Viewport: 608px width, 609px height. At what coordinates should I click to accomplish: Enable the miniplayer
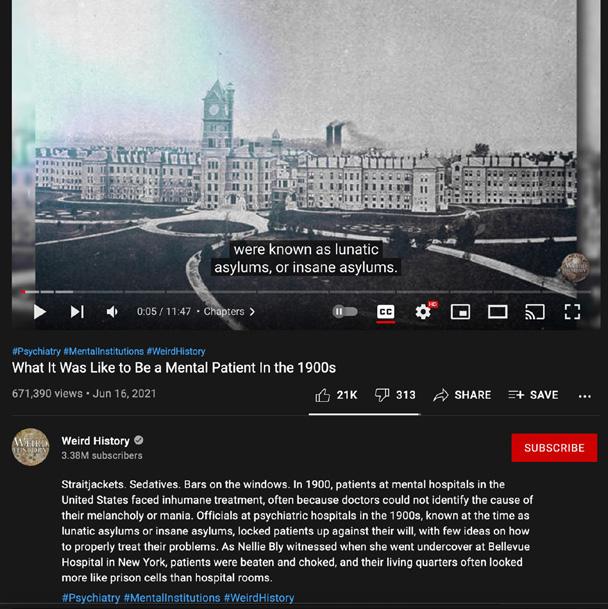(x=460, y=311)
